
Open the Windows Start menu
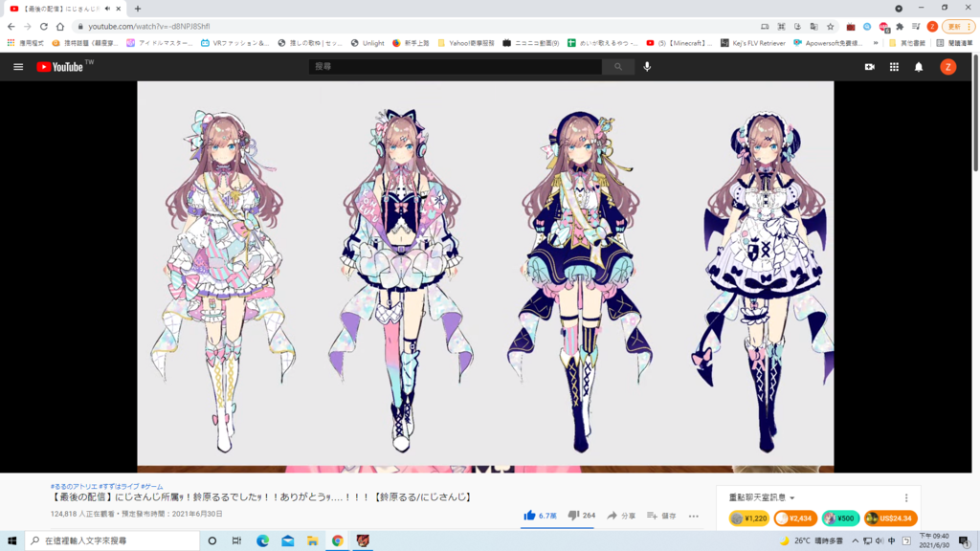(11, 540)
